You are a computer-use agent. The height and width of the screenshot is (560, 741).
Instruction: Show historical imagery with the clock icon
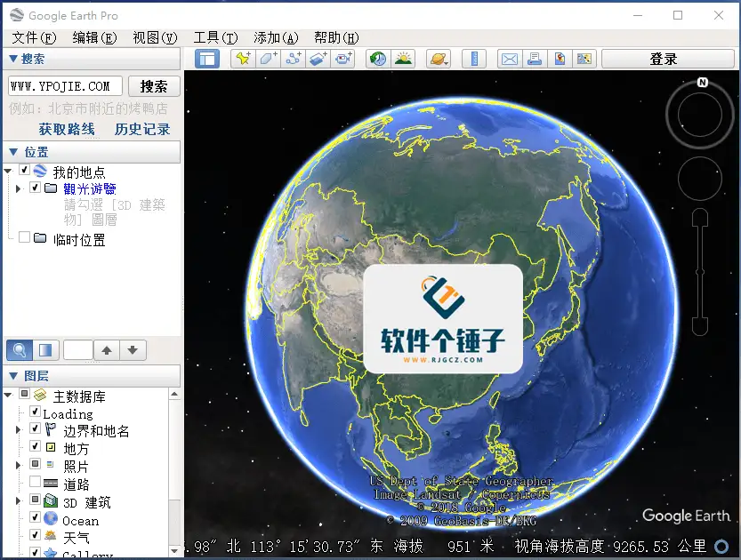(378, 59)
